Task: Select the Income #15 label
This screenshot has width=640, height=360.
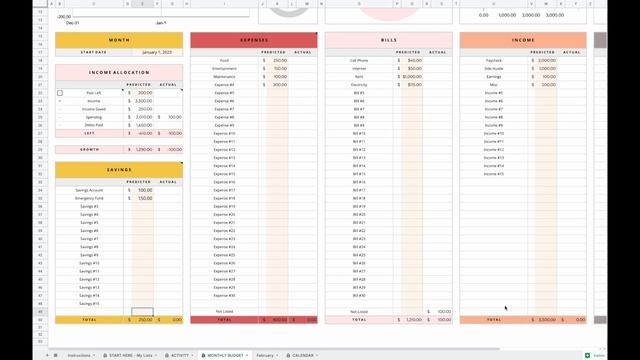Action: 494,174
